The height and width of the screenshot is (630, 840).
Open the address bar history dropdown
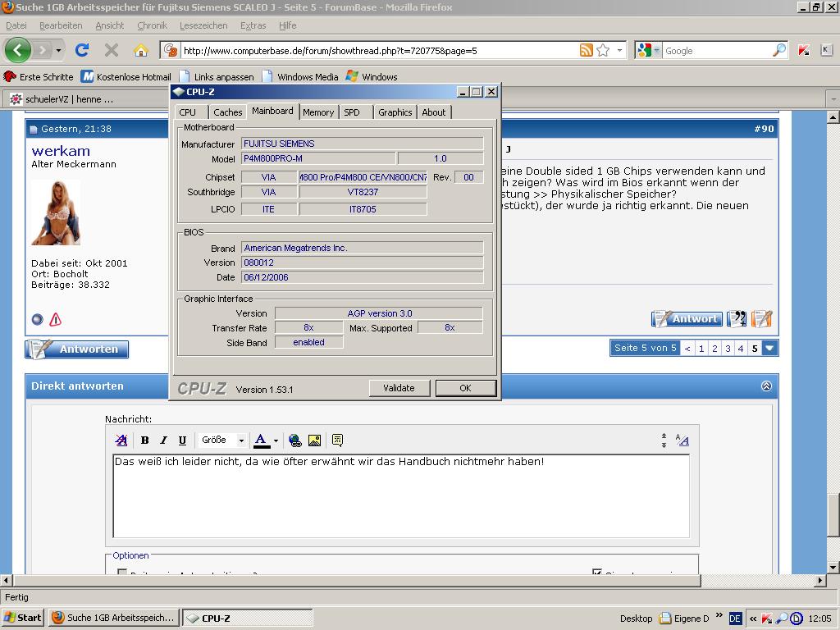tap(619, 50)
